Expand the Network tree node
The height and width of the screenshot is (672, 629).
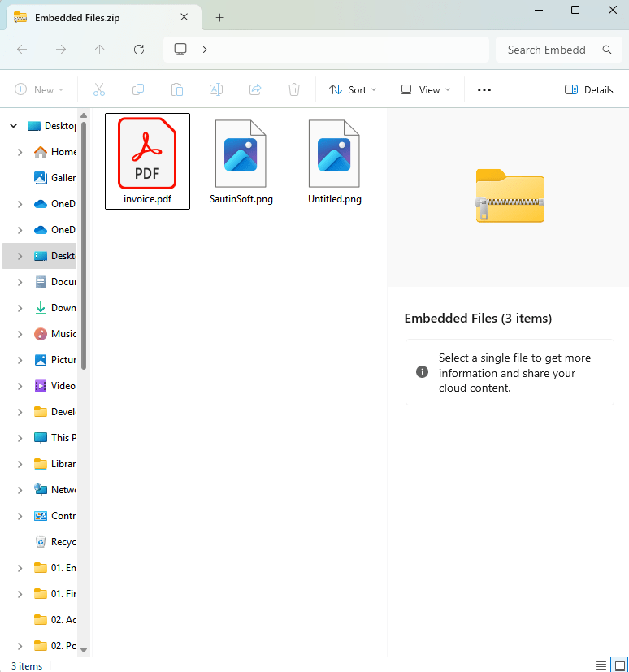20,490
